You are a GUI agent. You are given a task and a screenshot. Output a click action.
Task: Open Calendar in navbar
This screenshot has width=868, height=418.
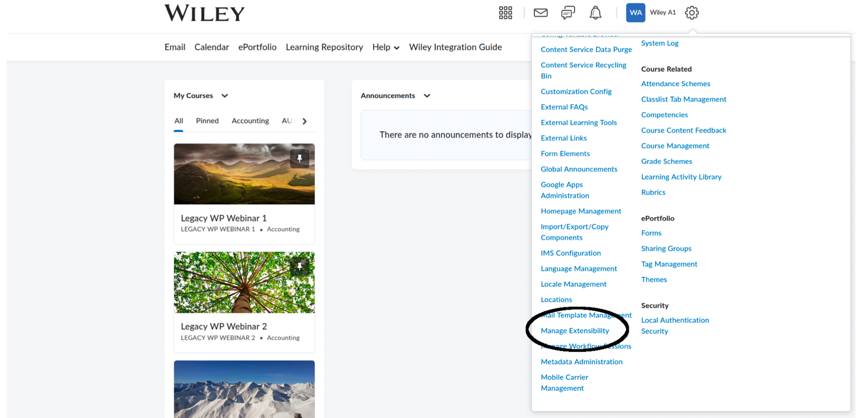[x=211, y=47]
